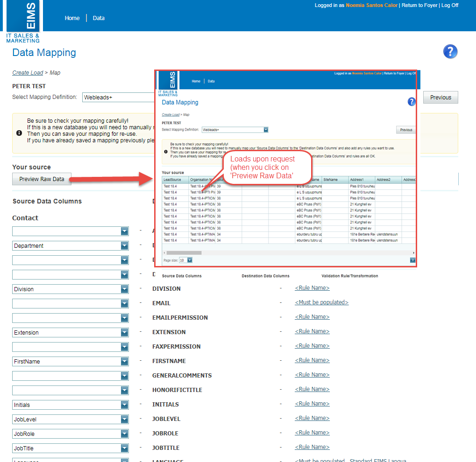
Task: Click the Data Mapping page title
Action: pyautogui.click(x=44, y=52)
